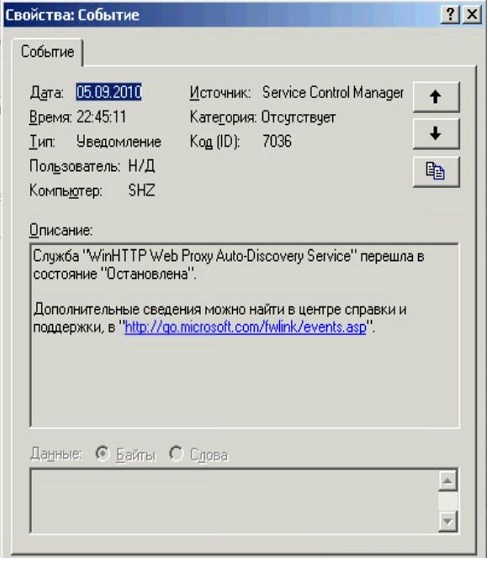Click the WinHTTP Web Proxy description text
Viewport: 488px width, 563px height.
tap(229, 265)
